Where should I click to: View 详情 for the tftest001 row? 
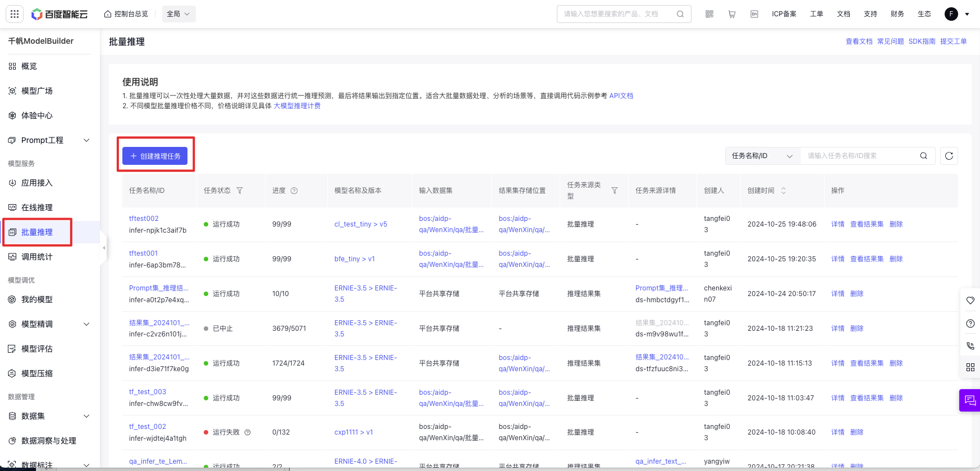[838, 259]
